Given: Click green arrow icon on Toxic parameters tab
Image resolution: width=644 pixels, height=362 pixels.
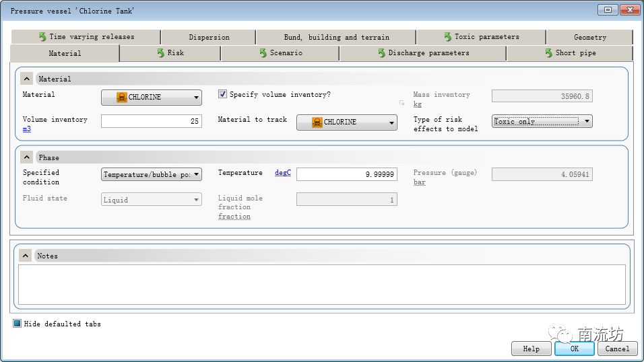Looking at the screenshot, I should coord(448,37).
